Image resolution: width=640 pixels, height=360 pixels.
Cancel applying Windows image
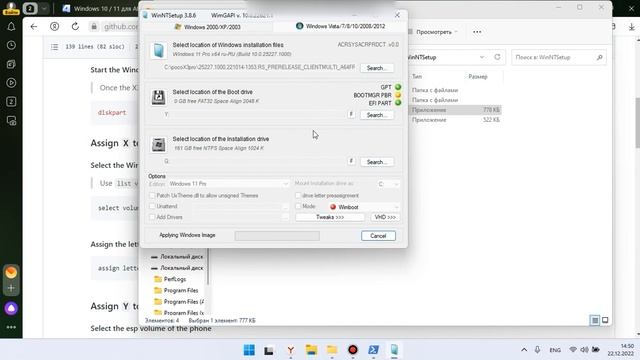tap(378, 236)
